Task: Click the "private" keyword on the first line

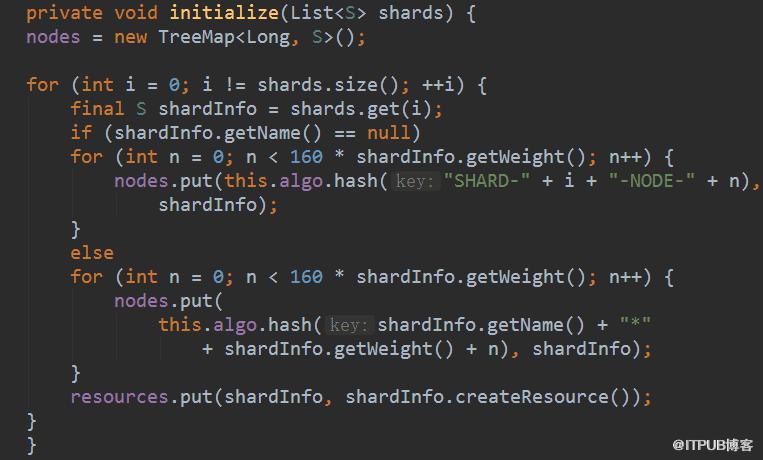Action: [64, 13]
